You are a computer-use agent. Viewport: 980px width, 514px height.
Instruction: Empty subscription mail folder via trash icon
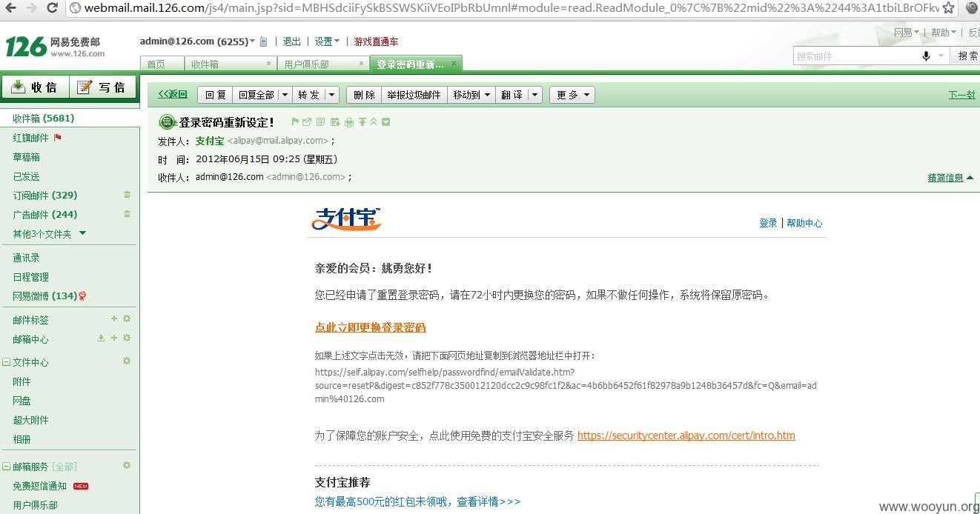[127, 195]
